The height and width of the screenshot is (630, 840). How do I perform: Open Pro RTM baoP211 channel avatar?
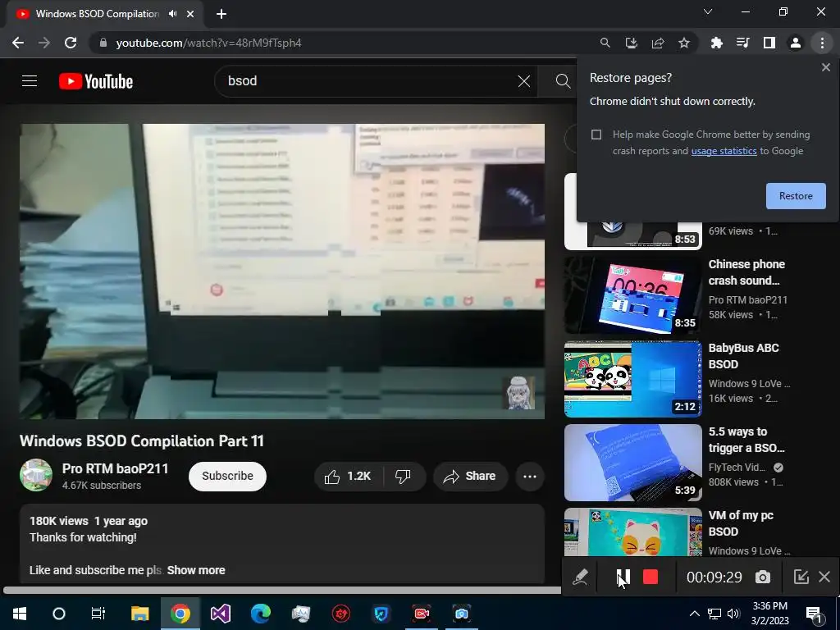(x=36, y=475)
